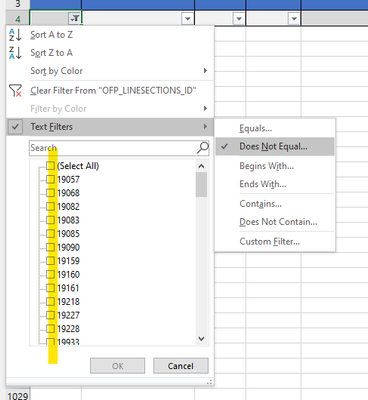Screen dimensions: 368x400
Task: Check the 19083 checkbox
Action: pyautogui.click(x=50, y=220)
